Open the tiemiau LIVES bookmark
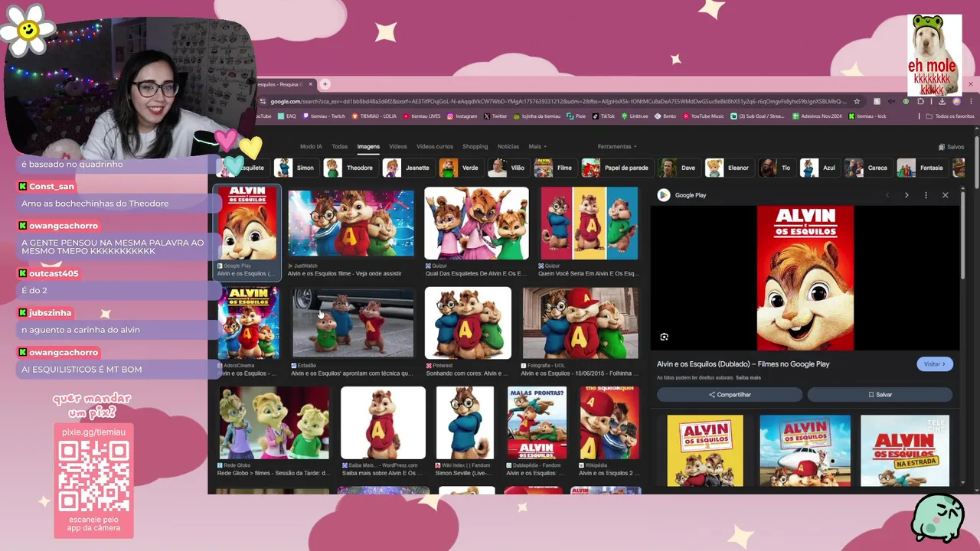Viewport: 980px width, 551px height. 421,116
